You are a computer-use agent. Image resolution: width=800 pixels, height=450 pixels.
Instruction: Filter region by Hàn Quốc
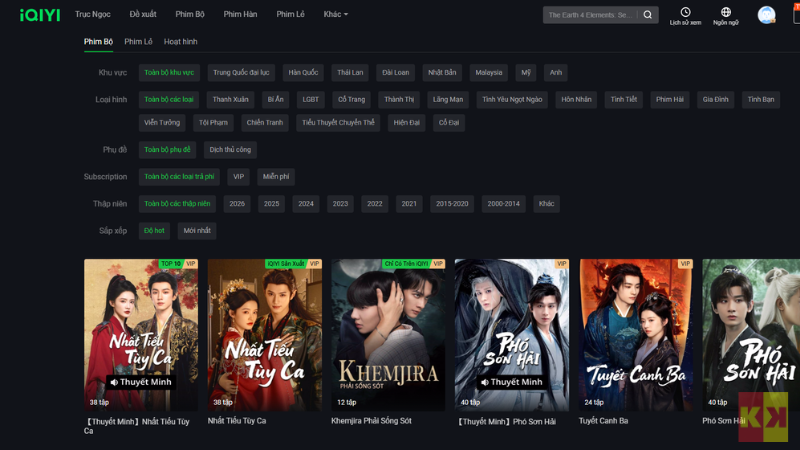point(303,72)
